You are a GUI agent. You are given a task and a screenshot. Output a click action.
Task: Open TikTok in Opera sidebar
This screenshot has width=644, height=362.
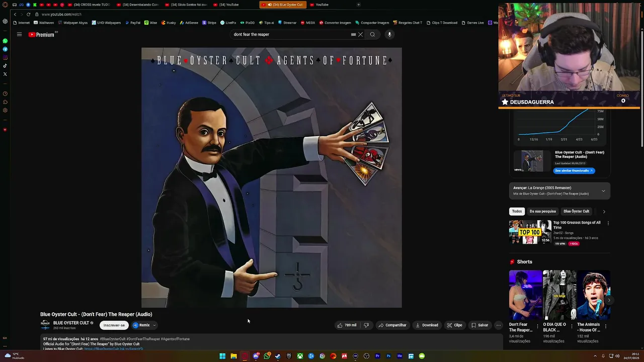pos(5,65)
